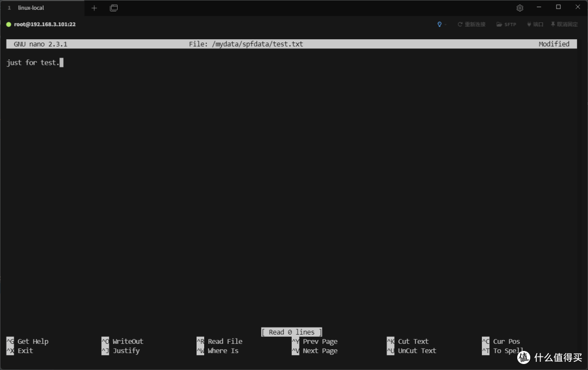Image resolution: width=588 pixels, height=370 pixels.
Task: Click the GNU nano 2.3.1 title text
Action: 40,44
